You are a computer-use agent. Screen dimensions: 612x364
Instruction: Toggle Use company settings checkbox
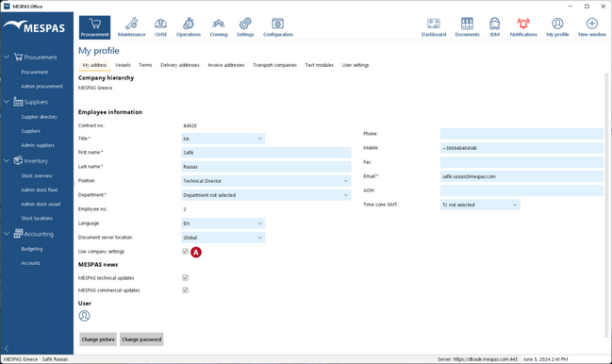186,252
